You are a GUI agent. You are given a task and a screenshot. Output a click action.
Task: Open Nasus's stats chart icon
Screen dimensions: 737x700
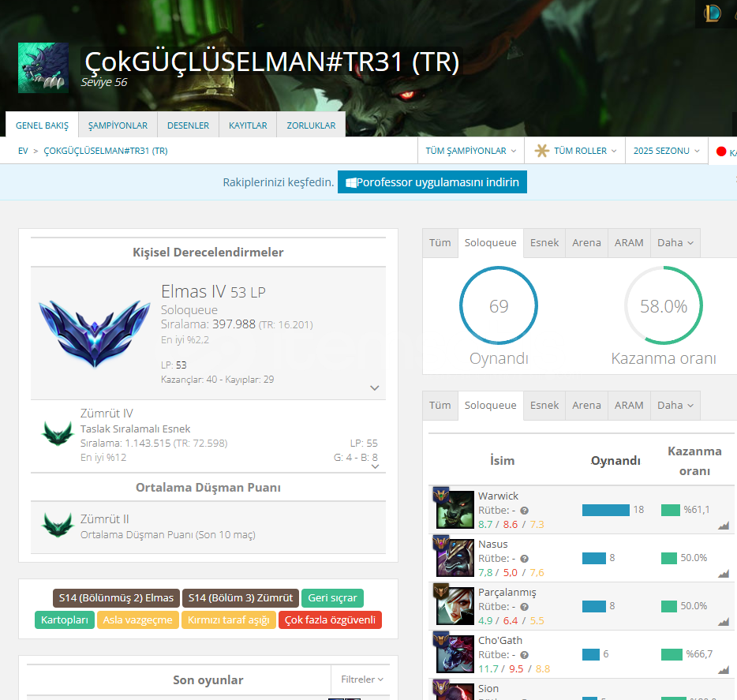(724, 574)
